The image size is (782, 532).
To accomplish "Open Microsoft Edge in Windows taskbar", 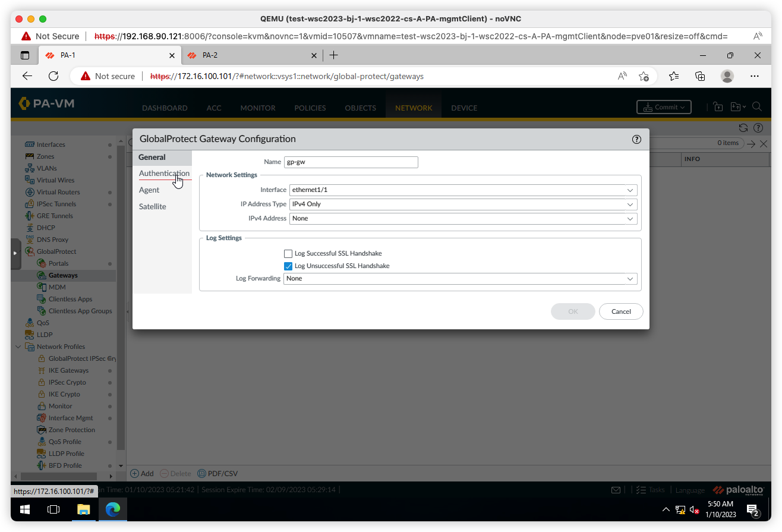I will pyautogui.click(x=113, y=509).
